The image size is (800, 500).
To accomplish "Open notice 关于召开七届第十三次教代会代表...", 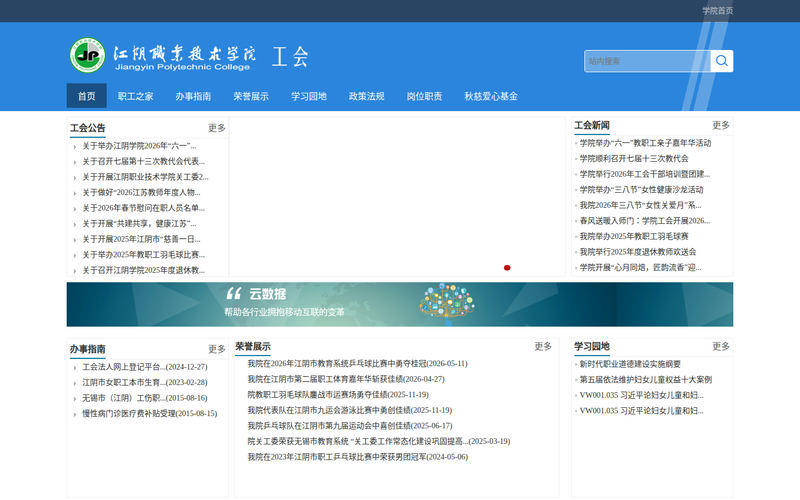I will (143, 161).
